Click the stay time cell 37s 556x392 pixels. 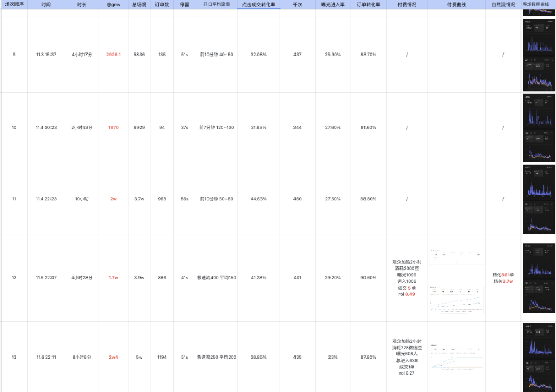[185, 127]
